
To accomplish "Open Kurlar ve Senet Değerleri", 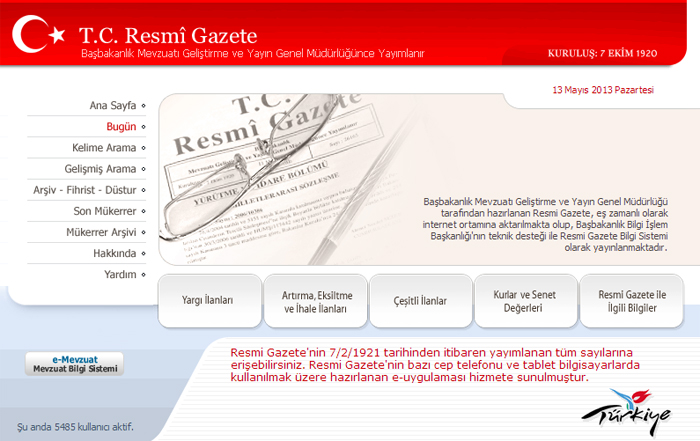I will (525, 301).
